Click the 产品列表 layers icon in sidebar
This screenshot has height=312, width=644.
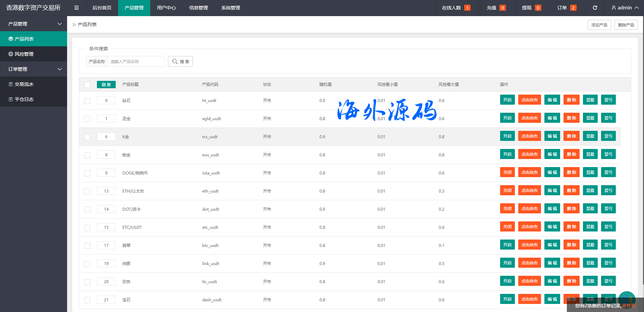tap(11, 39)
